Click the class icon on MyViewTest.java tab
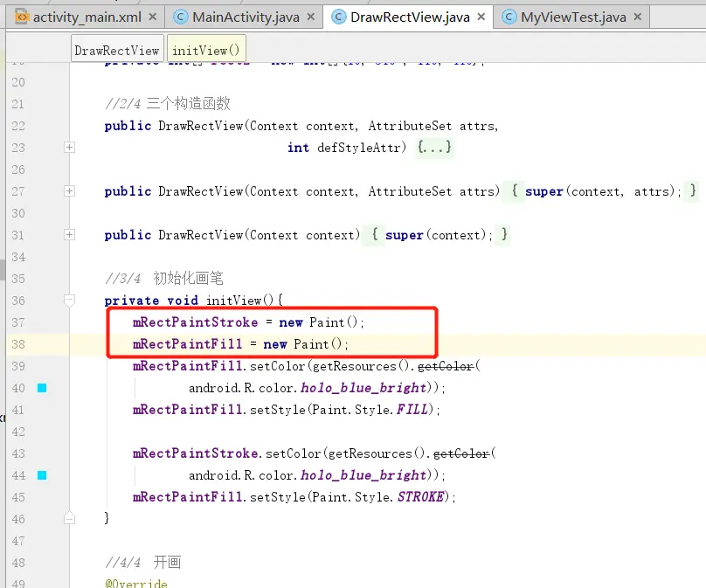Image resolution: width=706 pixels, height=588 pixels. [509, 17]
